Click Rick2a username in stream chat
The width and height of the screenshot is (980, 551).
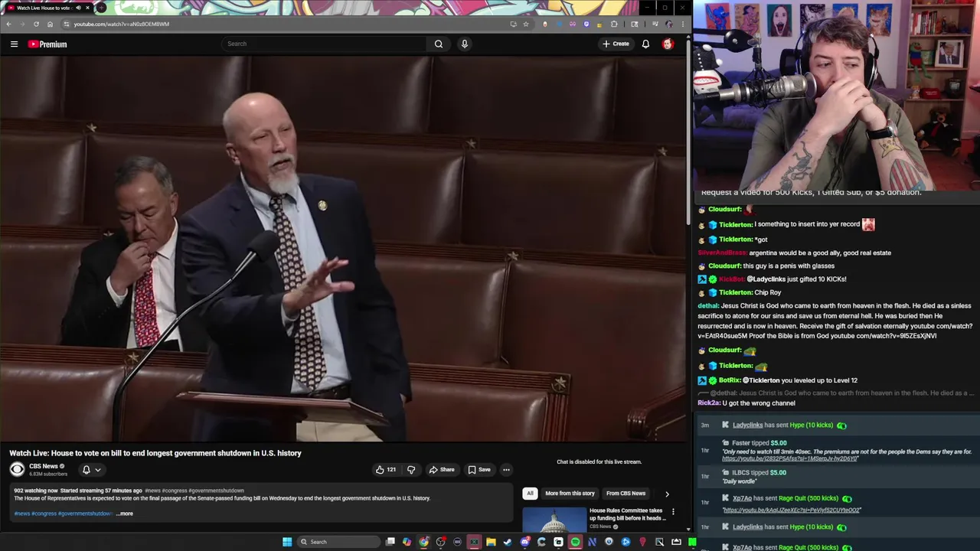(709, 403)
